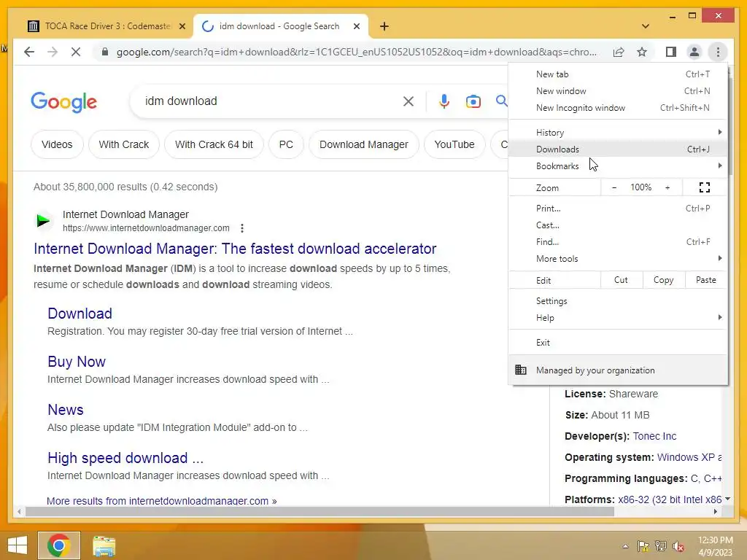Viewport: 747px width, 560px height.
Task: Filter results by Videos chip
Action: pos(57,144)
